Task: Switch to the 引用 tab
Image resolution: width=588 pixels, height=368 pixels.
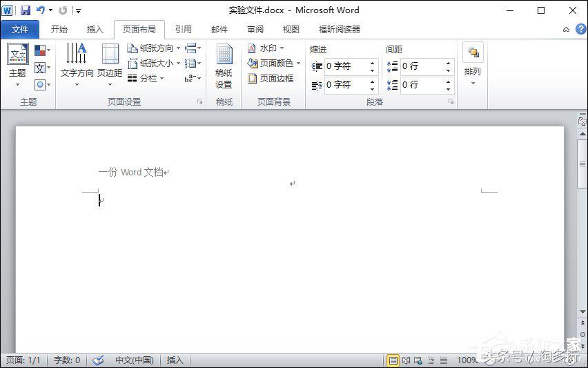Action: click(184, 29)
